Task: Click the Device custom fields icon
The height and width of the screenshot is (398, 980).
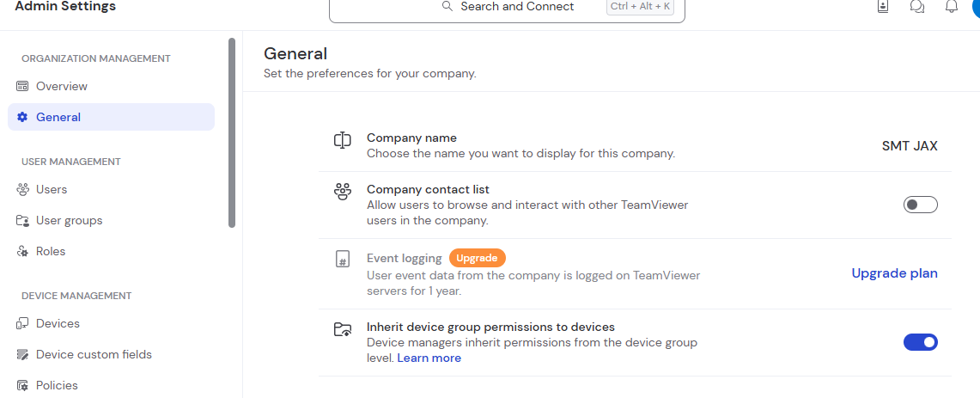Action: point(22,354)
